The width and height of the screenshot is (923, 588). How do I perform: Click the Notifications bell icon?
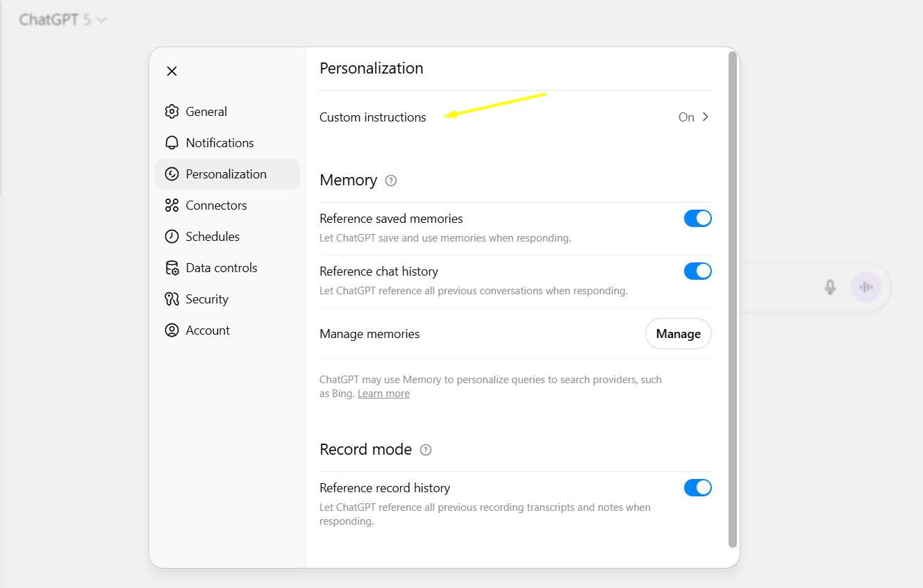coord(172,143)
